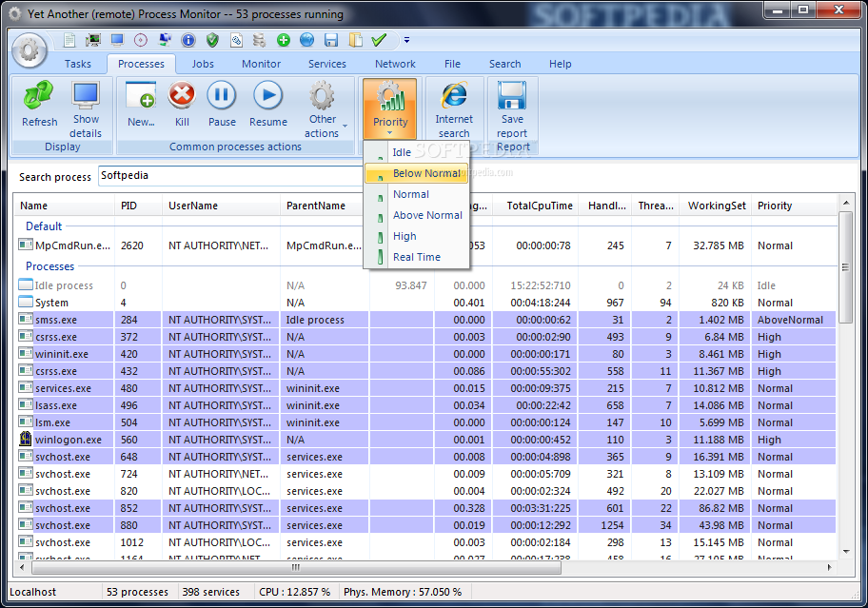Switch to the Search tab
The image size is (868, 608).
click(x=504, y=64)
